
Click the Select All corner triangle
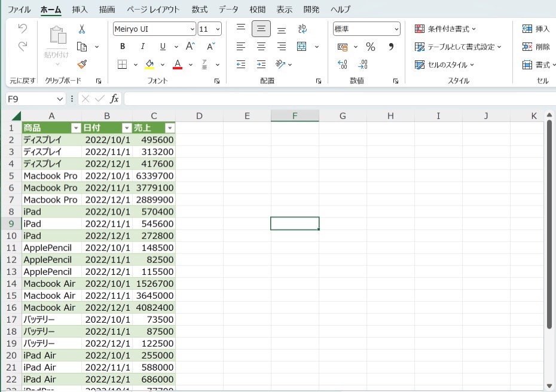pos(16,116)
